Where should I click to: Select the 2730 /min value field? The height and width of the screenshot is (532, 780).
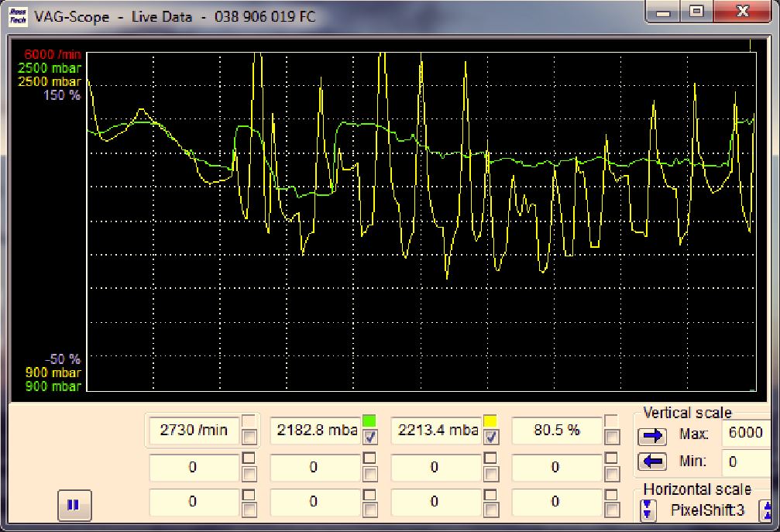pyautogui.click(x=194, y=430)
